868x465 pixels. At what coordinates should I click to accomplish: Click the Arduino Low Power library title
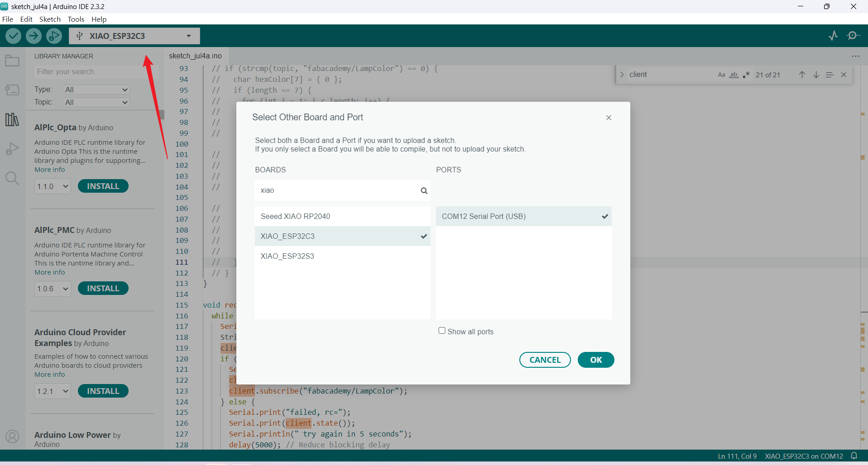(x=72, y=435)
